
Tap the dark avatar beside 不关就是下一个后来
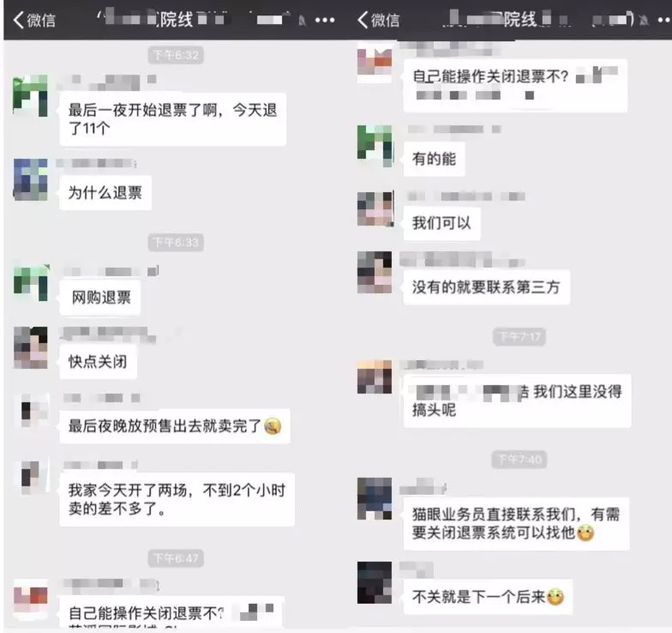coord(375,582)
